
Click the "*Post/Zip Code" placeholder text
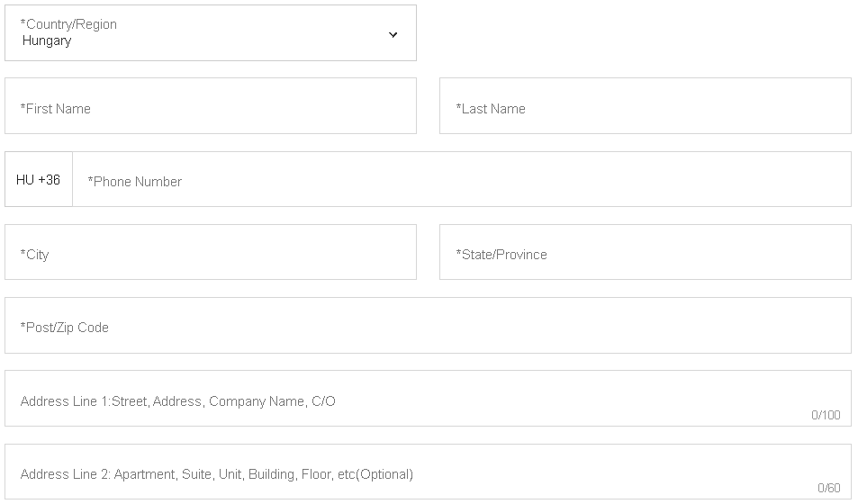(x=65, y=328)
